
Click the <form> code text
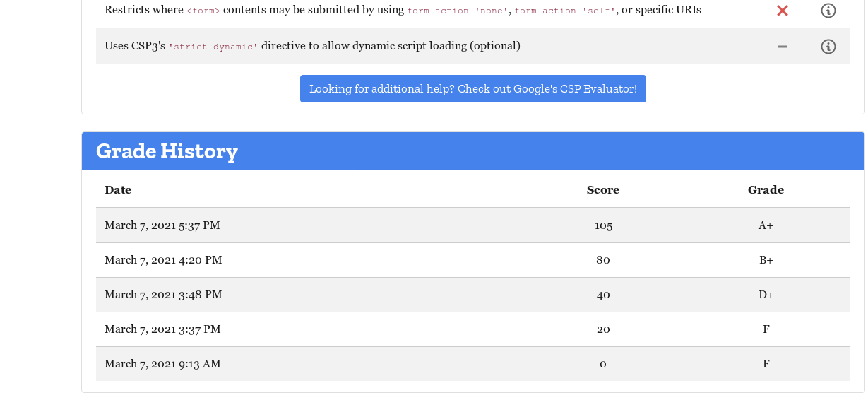point(203,11)
